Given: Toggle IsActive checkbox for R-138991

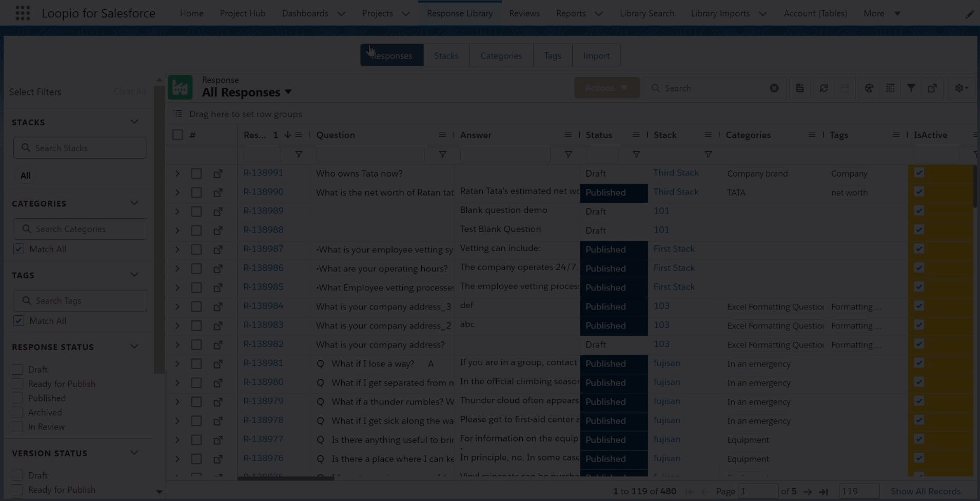Looking at the screenshot, I should (919, 172).
